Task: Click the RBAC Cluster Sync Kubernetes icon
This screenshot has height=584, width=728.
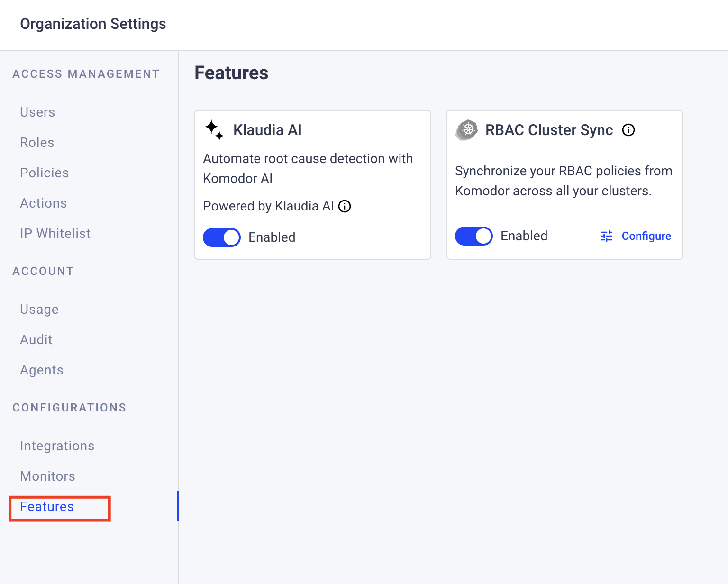Action: 467,130
